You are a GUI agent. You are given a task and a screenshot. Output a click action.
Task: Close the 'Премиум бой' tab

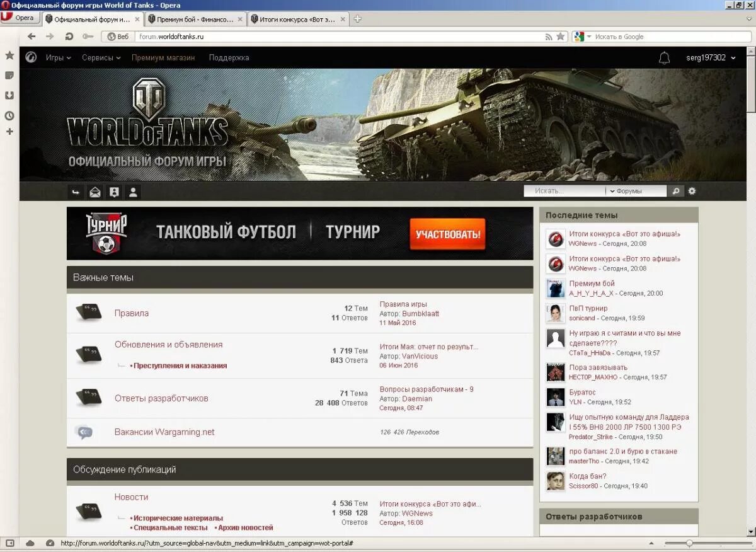tap(240, 20)
